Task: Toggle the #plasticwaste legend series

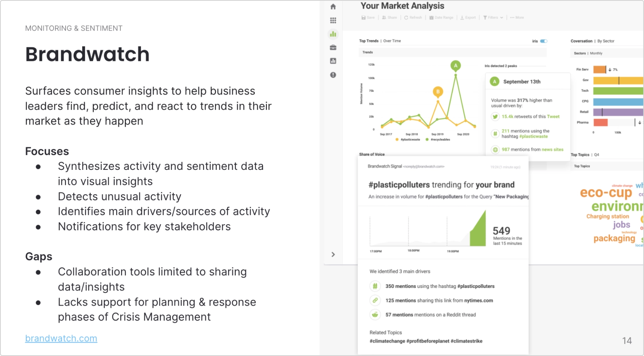Action: [408, 140]
